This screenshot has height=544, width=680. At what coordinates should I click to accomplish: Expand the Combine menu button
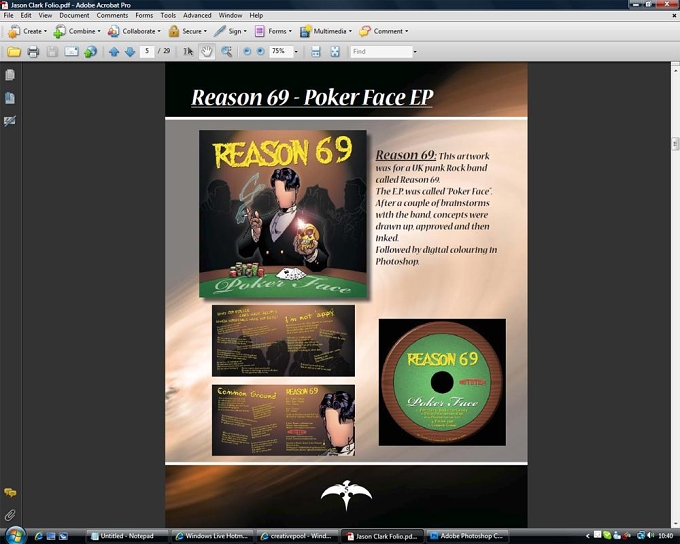tap(77, 31)
